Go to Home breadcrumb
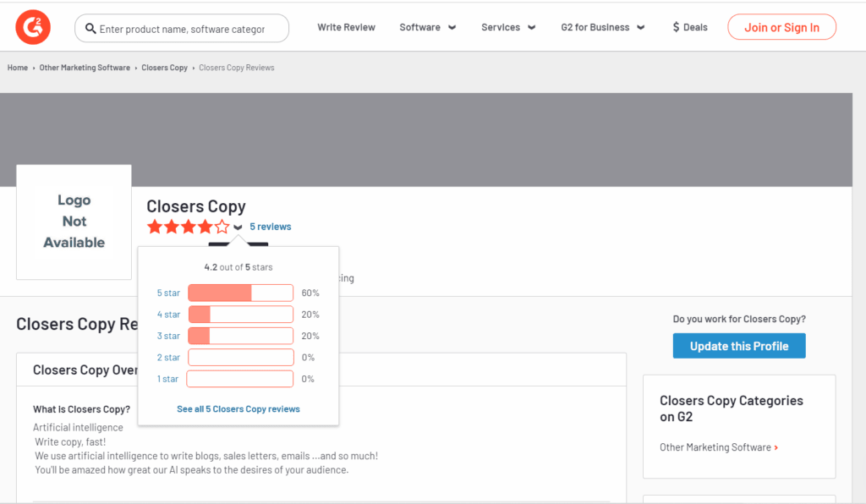The height and width of the screenshot is (504, 866). coord(18,68)
